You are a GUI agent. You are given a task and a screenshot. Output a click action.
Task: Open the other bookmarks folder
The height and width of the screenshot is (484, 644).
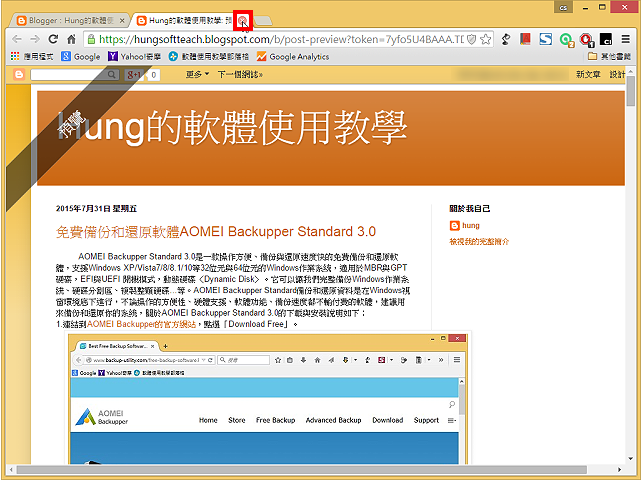coord(609,56)
